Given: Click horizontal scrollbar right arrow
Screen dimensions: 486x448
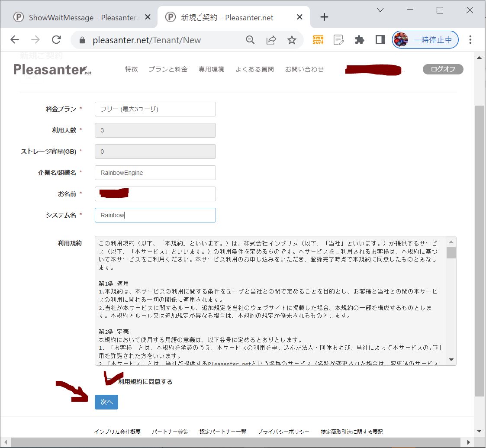Looking at the screenshot, I should (x=468, y=442).
